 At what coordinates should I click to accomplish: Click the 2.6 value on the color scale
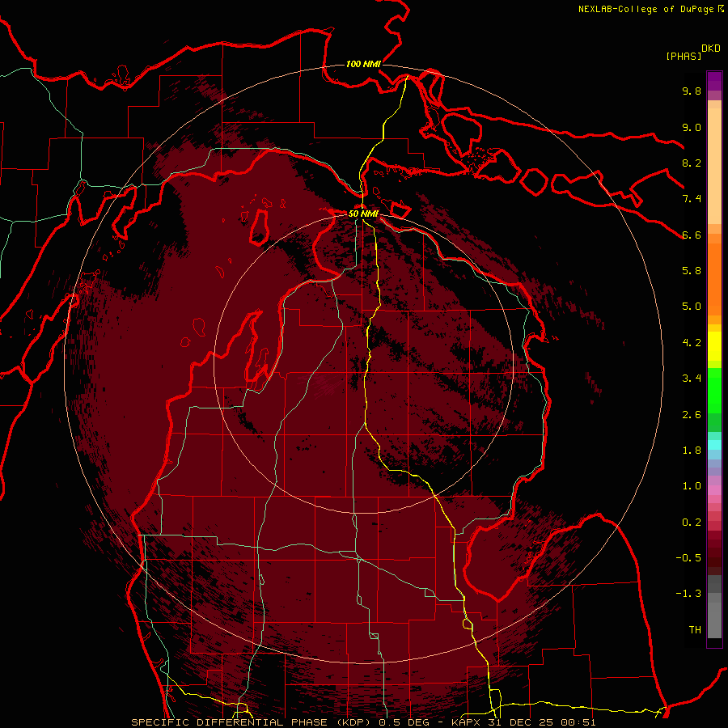point(692,415)
